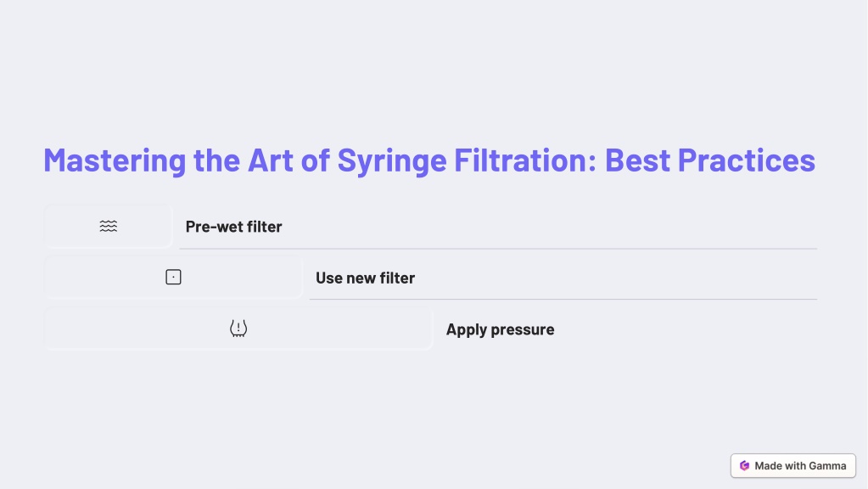Screen dimensions: 868x489
Task: Click the slide title heading
Action: [x=429, y=160]
